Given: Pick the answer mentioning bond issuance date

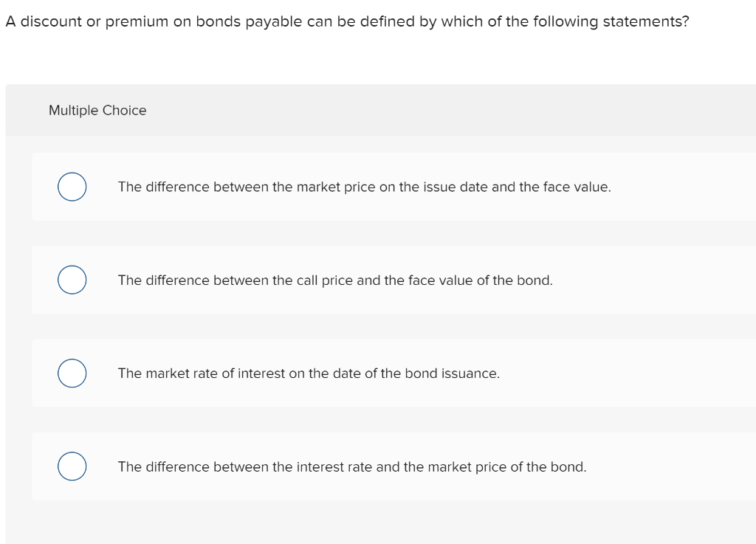Looking at the screenshot, I should [x=309, y=373].
